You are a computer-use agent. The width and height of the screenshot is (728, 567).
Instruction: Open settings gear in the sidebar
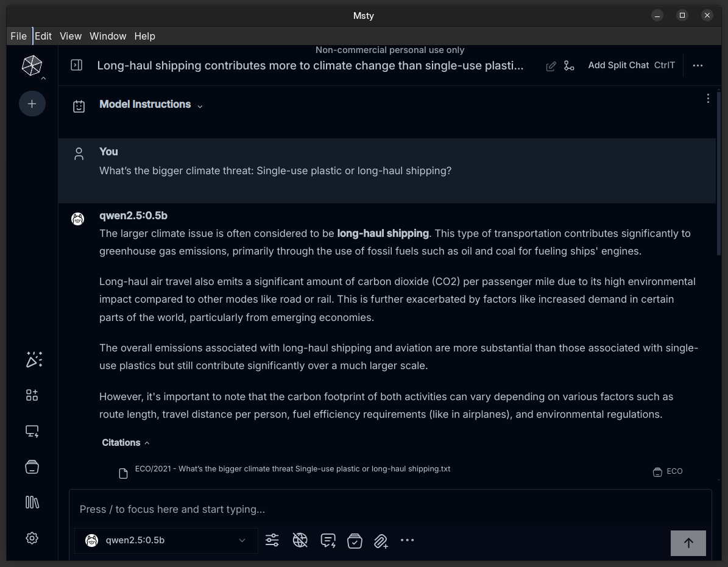coord(32,538)
